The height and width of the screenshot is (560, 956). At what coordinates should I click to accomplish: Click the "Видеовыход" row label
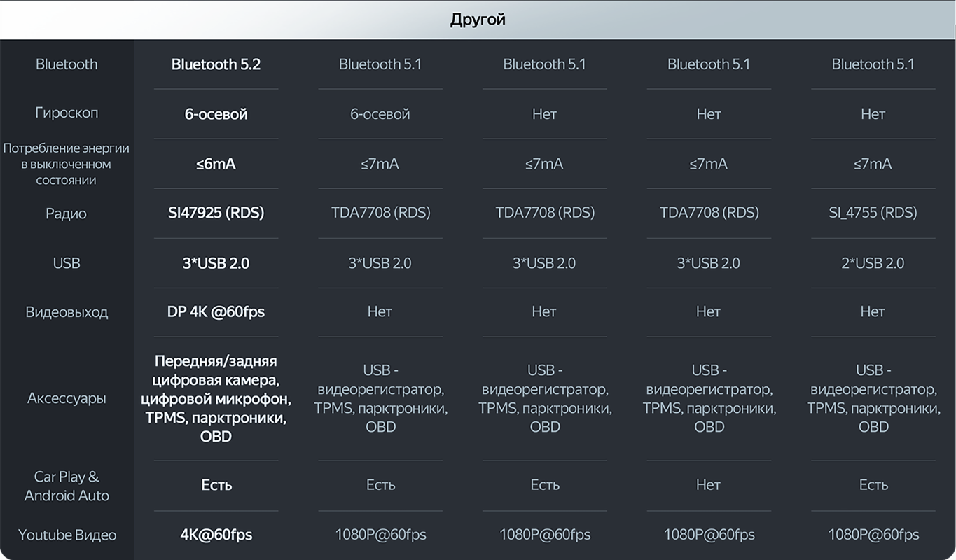67,312
